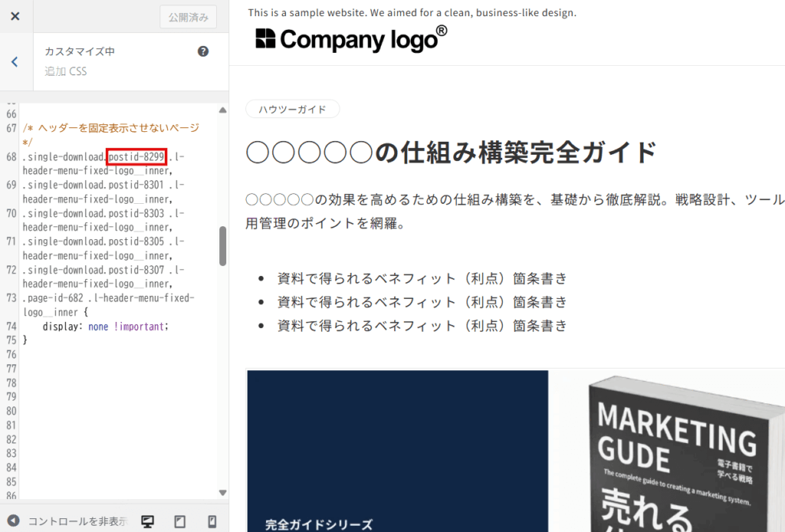Click the 公開済み publish button
This screenshot has width=785, height=532.
[x=188, y=17]
